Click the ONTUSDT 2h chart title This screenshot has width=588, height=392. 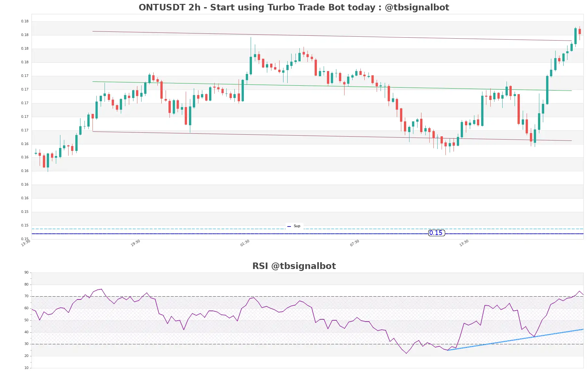tap(294, 7)
